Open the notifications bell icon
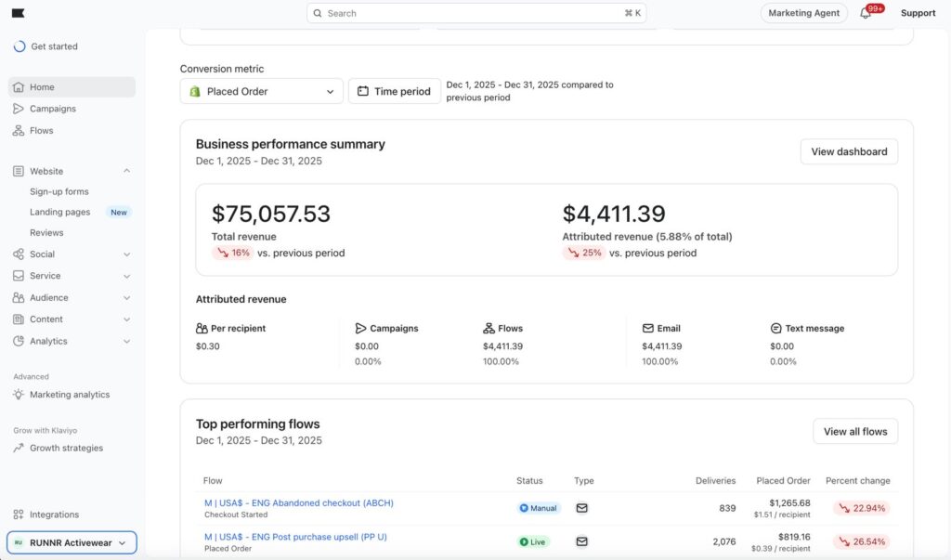 (866, 14)
